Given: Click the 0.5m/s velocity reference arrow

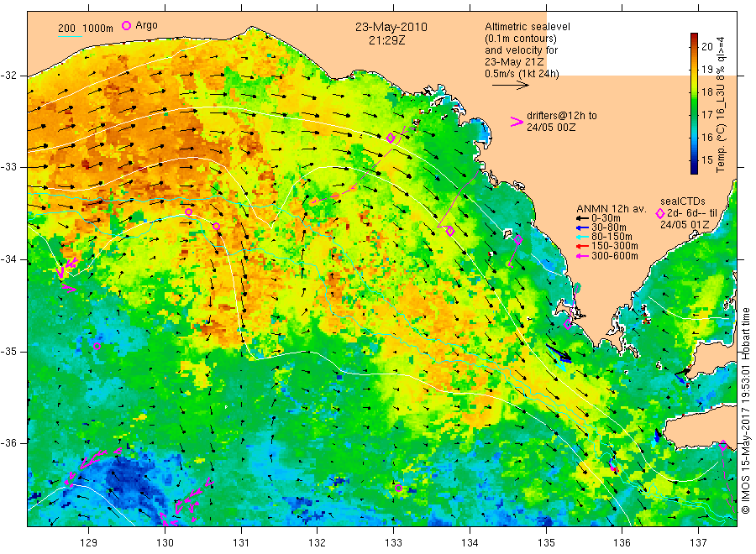Looking at the screenshot, I should pos(511,86).
